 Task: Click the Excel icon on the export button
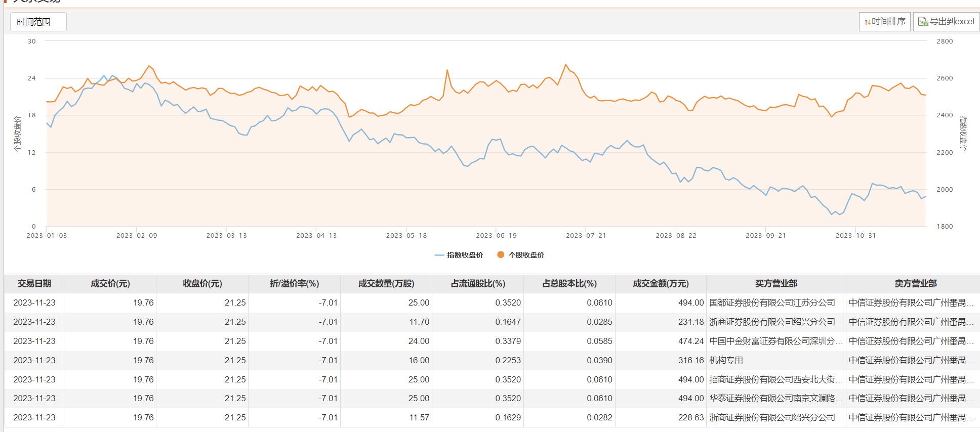923,22
